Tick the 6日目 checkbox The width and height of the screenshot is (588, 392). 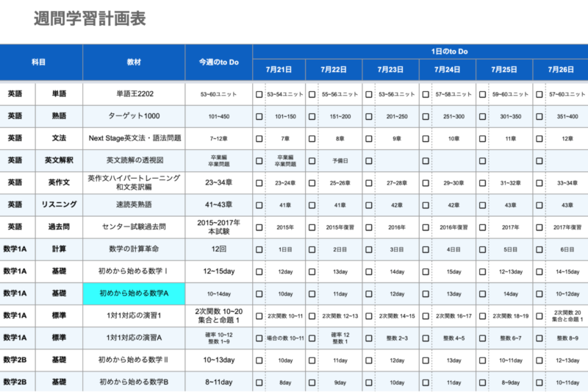[539, 249]
